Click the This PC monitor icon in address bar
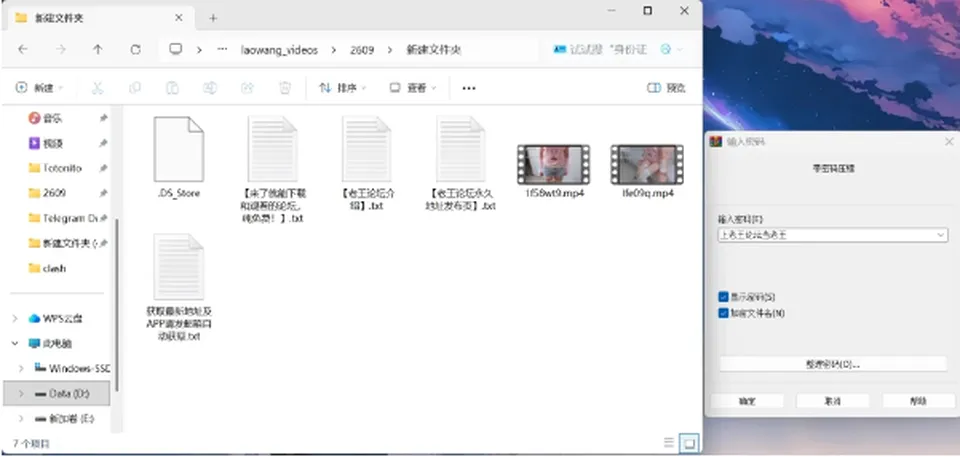 pos(176,49)
